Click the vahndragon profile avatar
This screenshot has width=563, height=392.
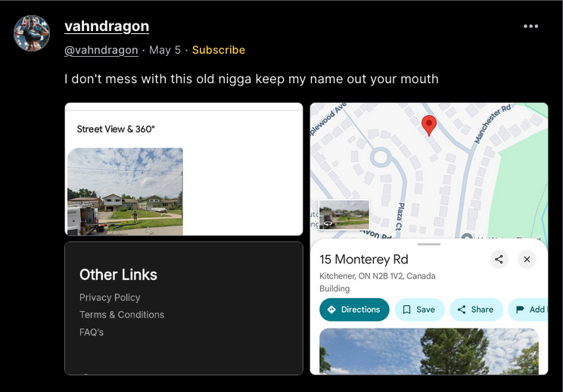tap(32, 33)
